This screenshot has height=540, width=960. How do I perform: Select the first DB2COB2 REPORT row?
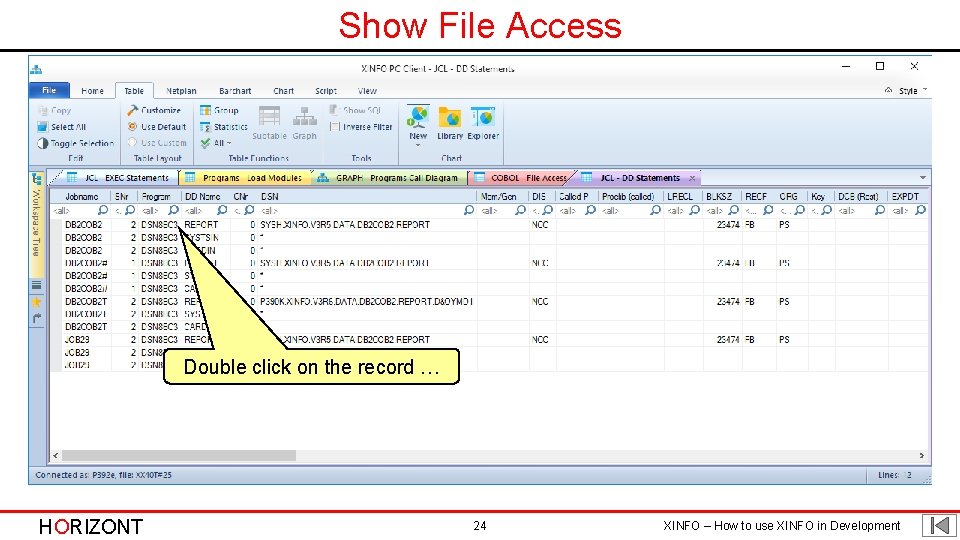[x=490, y=225]
